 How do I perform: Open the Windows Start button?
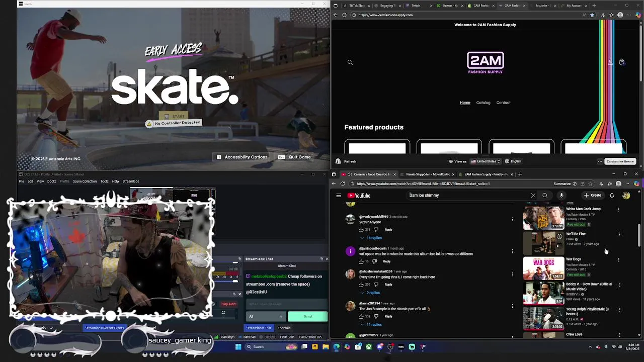click(x=238, y=347)
